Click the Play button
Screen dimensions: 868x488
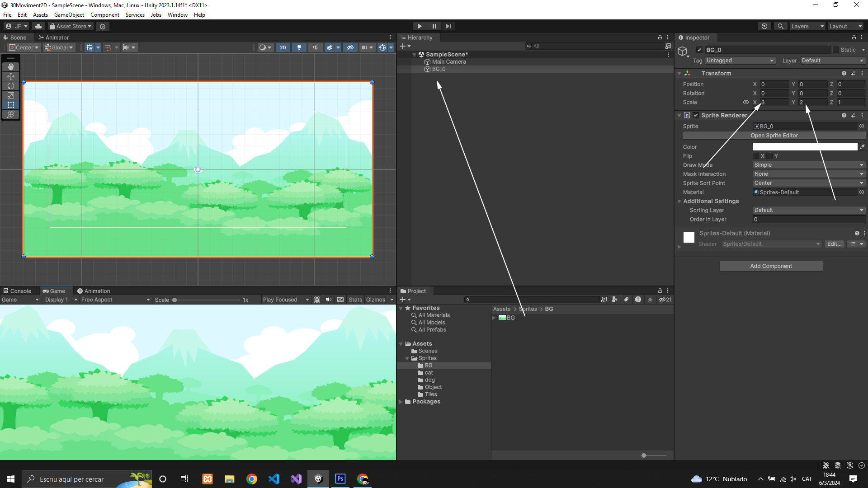click(420, 26)
